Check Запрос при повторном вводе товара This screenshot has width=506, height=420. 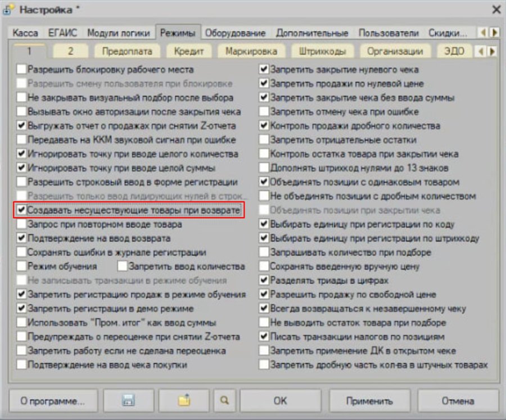[x=21, y=224]
